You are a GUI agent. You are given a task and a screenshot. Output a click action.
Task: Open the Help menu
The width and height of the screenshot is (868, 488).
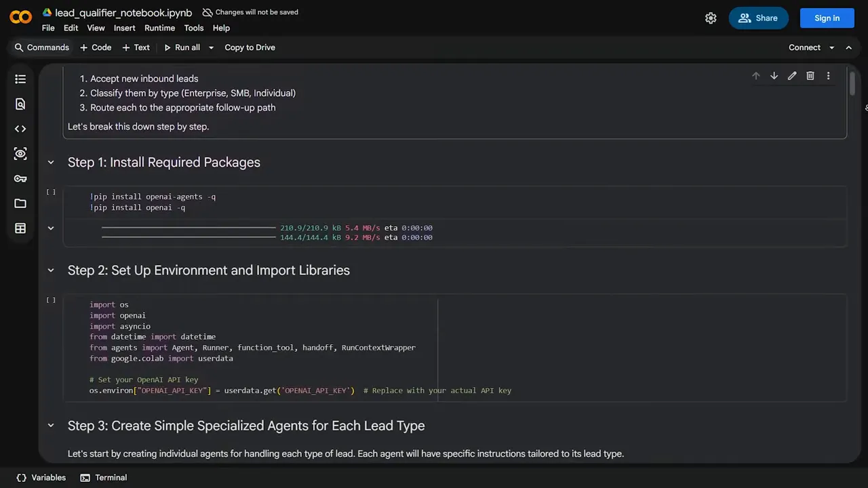[221, 28]
